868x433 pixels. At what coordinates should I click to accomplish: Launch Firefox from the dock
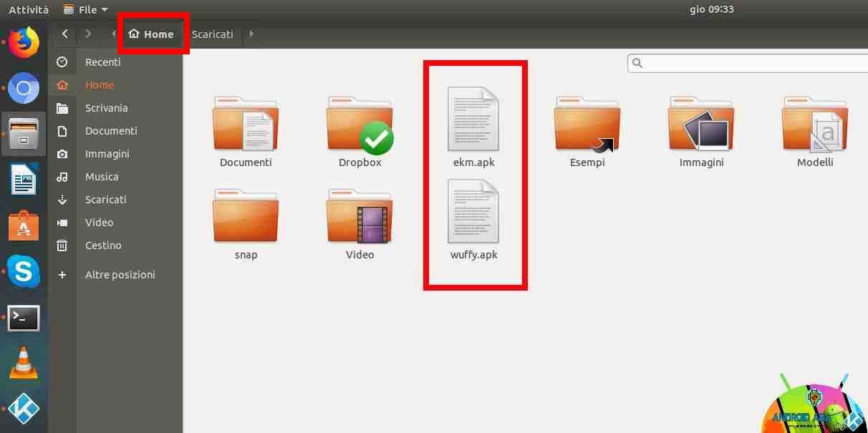[x=24, y=42]
